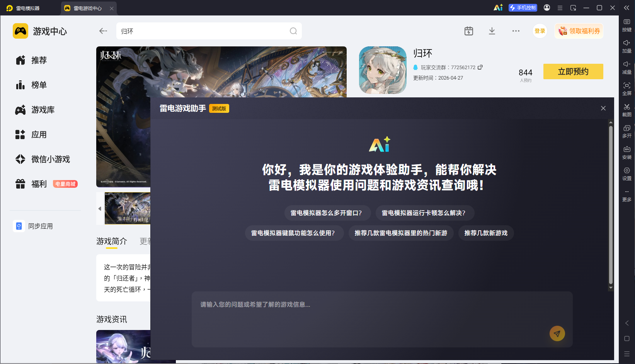The image size is (635, 364).
Task: Click the assistant scrollbar up arrow
Action: coord(611,122)
